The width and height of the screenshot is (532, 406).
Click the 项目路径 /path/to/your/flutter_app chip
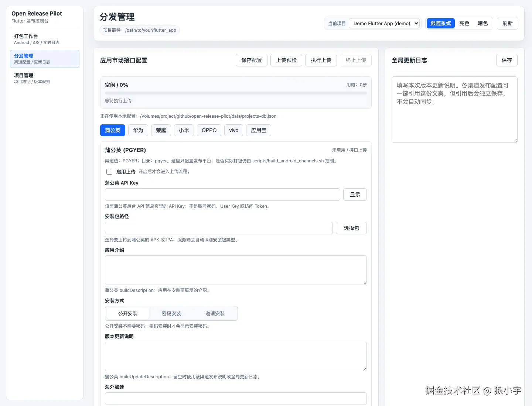(x=140, y=30)
